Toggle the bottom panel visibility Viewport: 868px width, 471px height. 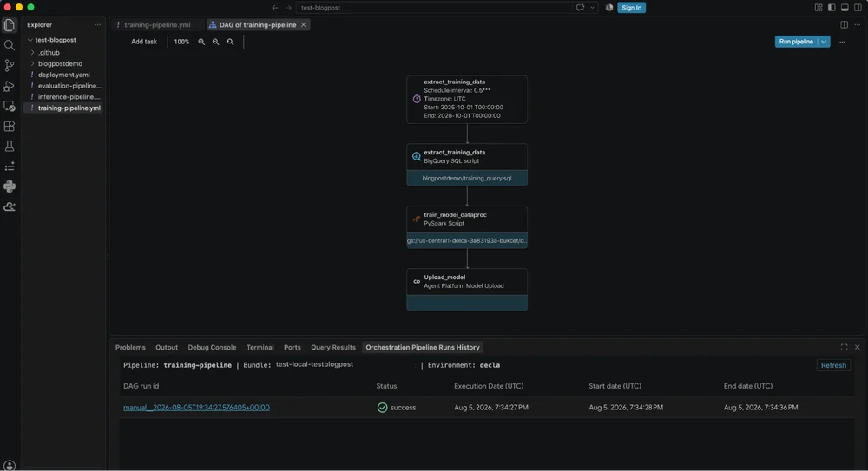tap(845, 8)
